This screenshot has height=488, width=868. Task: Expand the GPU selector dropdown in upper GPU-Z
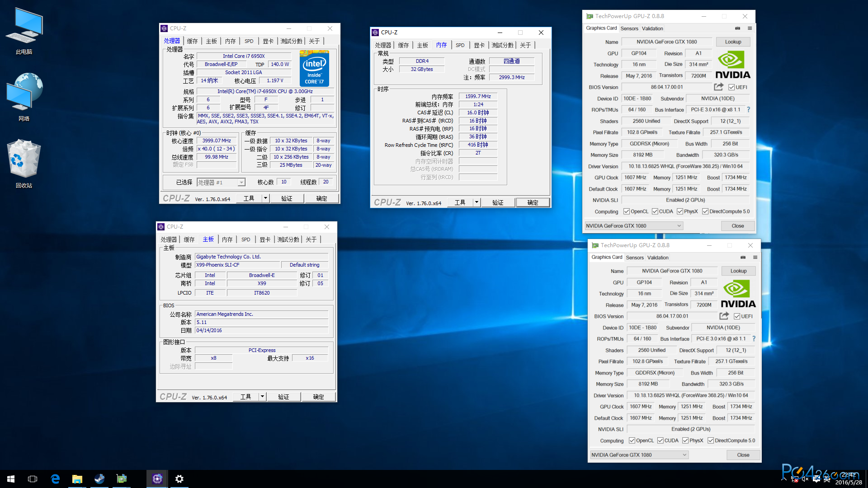[x=679, y=226]
